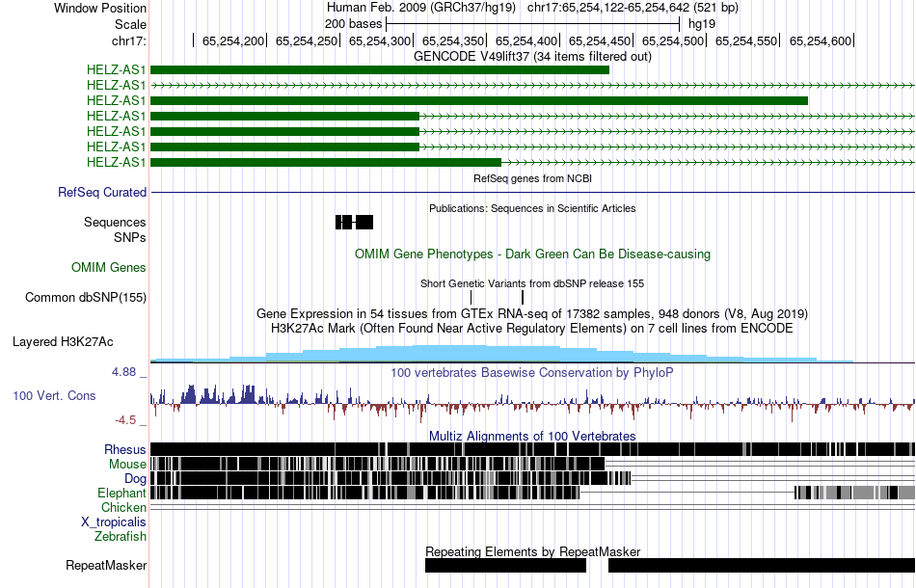
Task: Select the Chicken alignment row label
Action: [123, 507]
